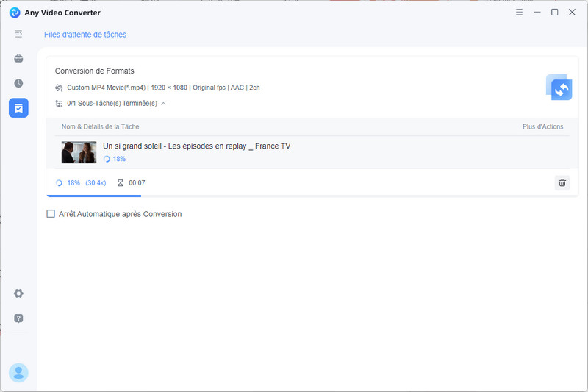Image resolution: width=588 pixels, height=392 pixels.
Task: Open the history clock icon in sidebar
Action: [18, 83]
